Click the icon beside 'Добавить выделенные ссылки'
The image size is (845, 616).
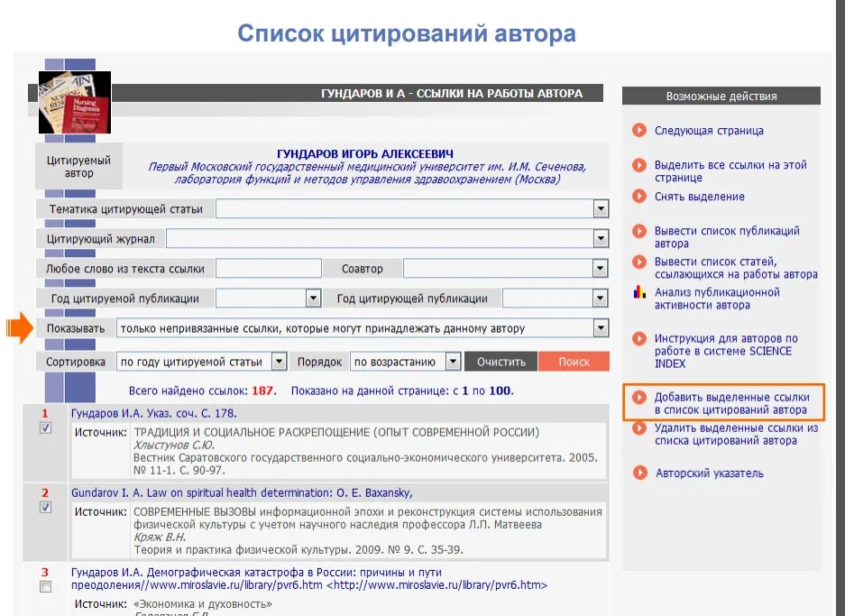[x=639, y=397]
